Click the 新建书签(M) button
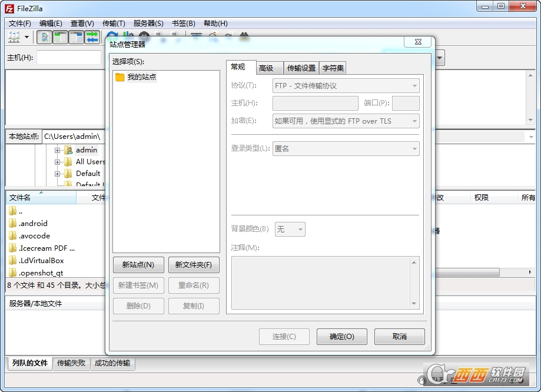The height and width of the screenshot is (392, 541). [x=138, y=285]
